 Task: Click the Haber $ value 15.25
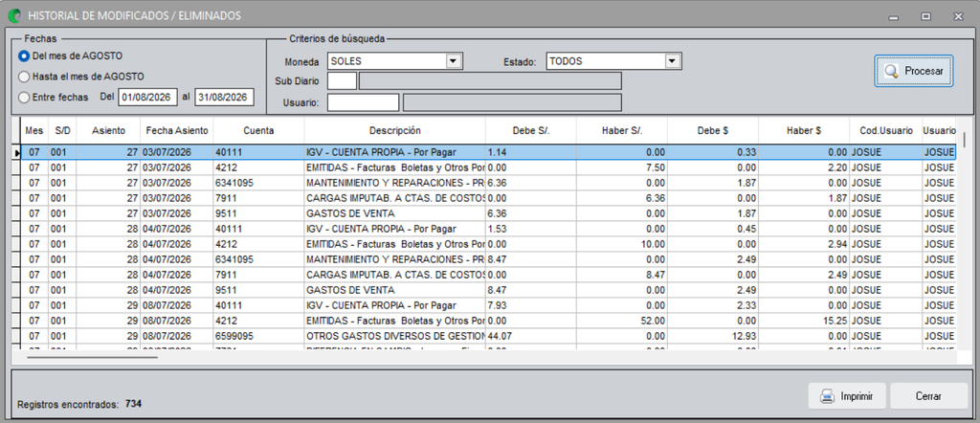click(804, 322)
